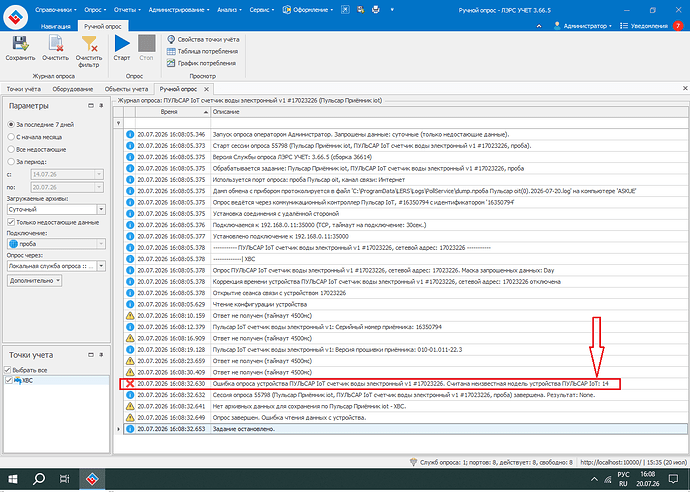Image resolution: width=690 pixels, height=492 pixels.
Task: Click the boxed X icon in title bar
Action: coord(345,10)
